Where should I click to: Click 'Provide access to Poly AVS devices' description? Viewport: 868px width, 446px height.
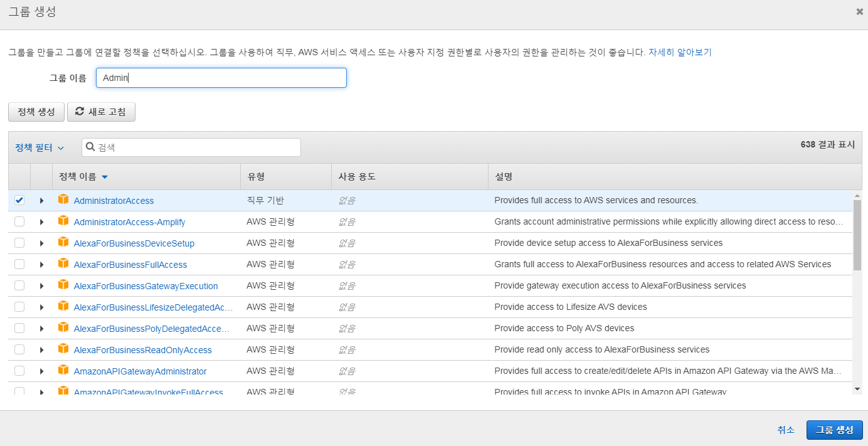point(564,328)
